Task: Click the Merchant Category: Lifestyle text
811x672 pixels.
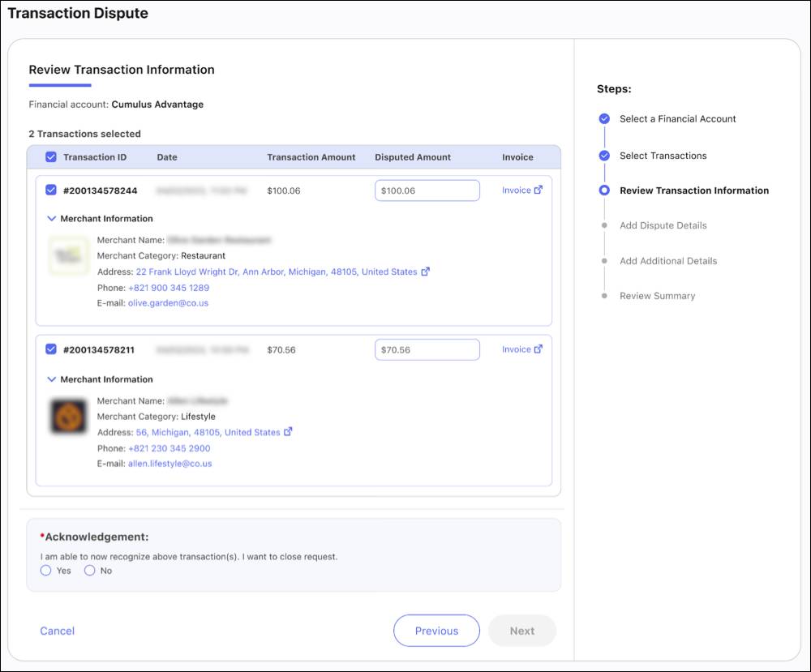Action: (157, 417)
